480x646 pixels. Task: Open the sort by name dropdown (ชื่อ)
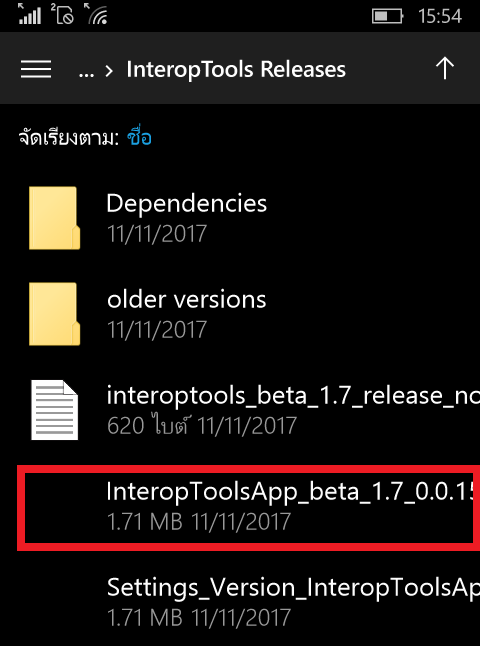point(139,137)
